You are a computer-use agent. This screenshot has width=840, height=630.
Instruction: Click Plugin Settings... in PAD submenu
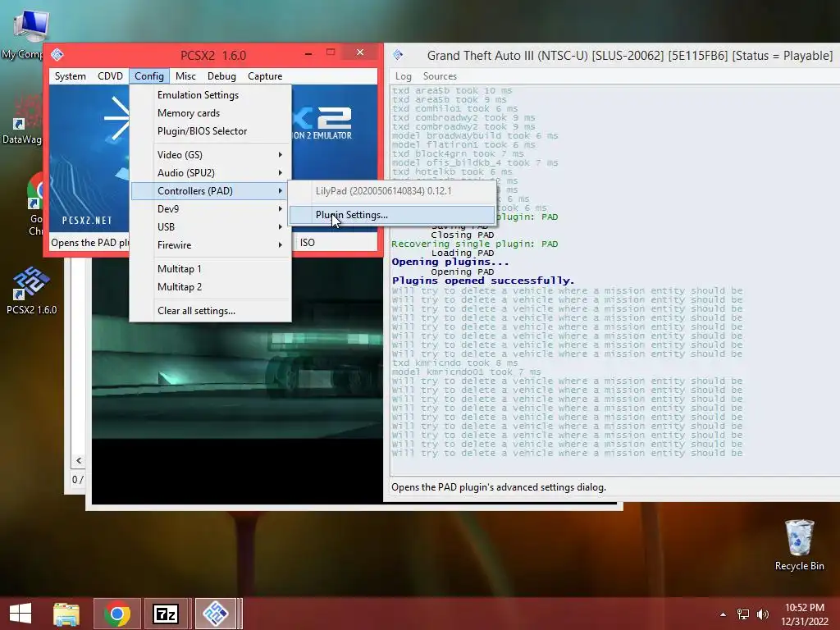[391, 215]
